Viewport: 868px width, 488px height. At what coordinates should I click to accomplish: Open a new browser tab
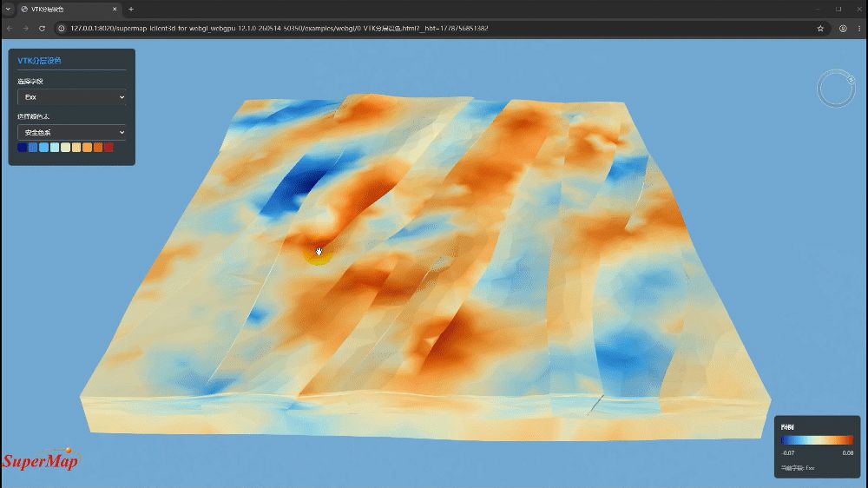[131, 9]
